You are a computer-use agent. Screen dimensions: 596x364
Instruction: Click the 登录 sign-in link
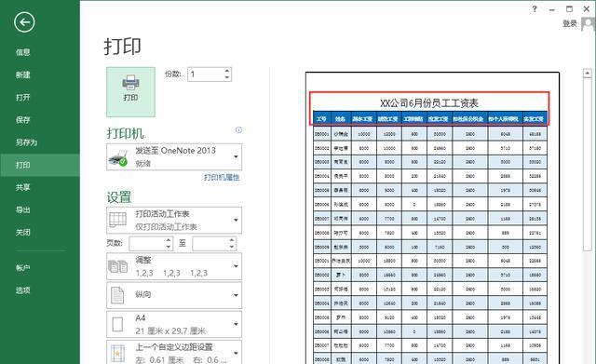coord(570,23)
